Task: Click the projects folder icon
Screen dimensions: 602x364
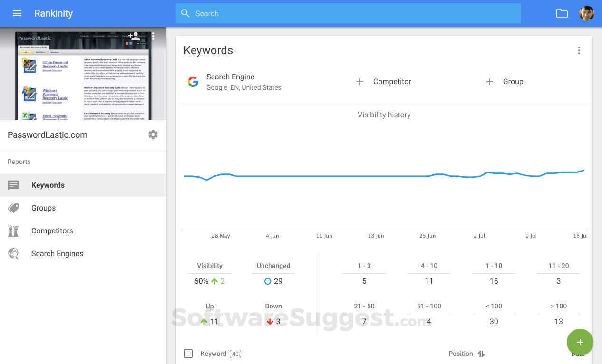Action: pyautogui.click(x=562, y=13)
